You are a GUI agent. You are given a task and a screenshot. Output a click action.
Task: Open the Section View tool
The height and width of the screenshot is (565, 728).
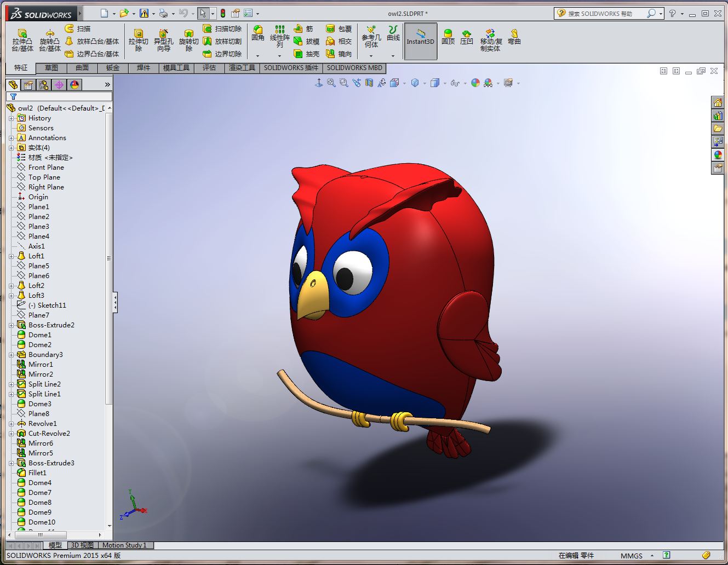pyautogui.click(x=369, y=83)
